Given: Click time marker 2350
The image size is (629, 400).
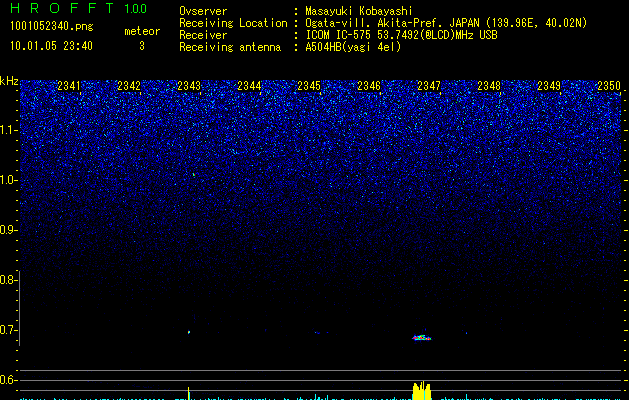Looking at the screenshot, I should click(x=609, y=86).
